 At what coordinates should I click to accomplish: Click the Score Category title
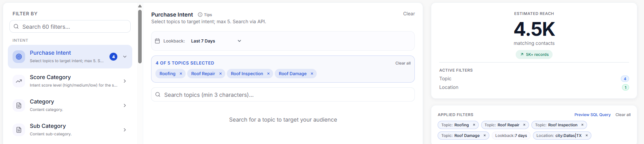[50, 77]
